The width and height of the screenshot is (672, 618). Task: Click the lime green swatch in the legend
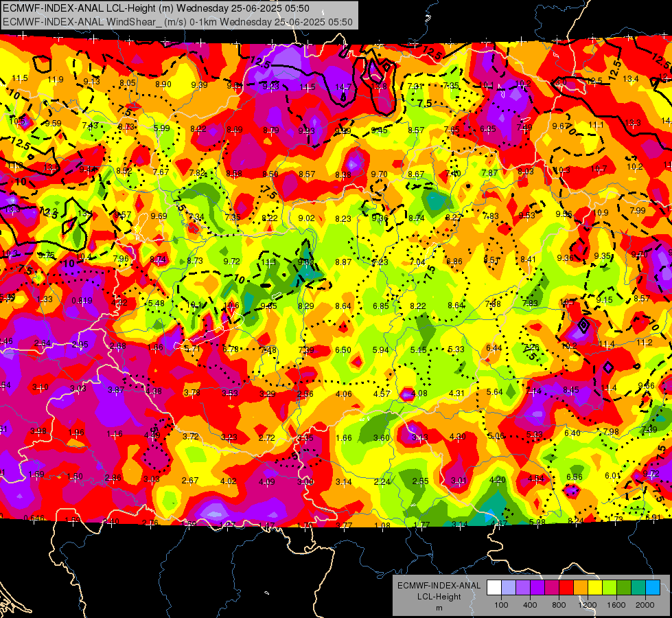coord(610,588)
